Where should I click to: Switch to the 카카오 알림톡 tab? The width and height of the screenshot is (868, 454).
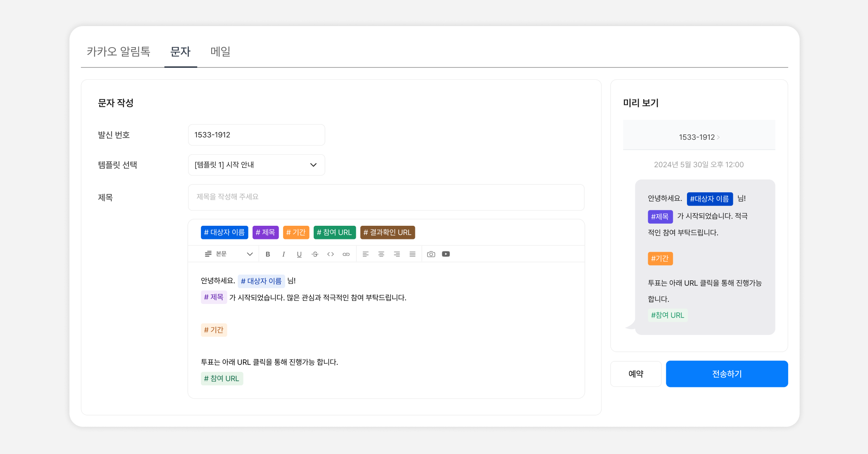click(x=118, y=52)
